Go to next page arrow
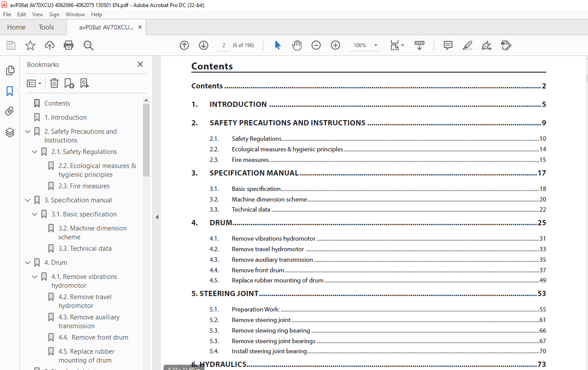Viewport: 588px width, 370px height. pyautogui.click(x=204, y=45)
